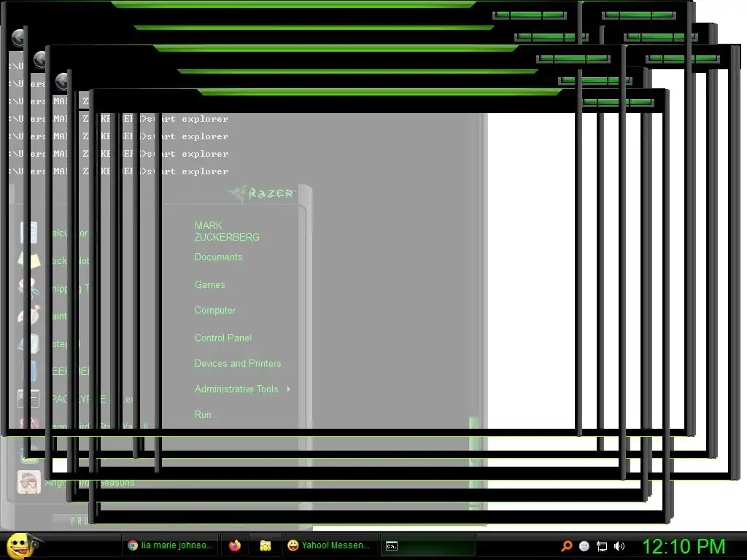Open Firefox from the taskbar
This screenshot has height=560, width=747.
click(235, 545)
